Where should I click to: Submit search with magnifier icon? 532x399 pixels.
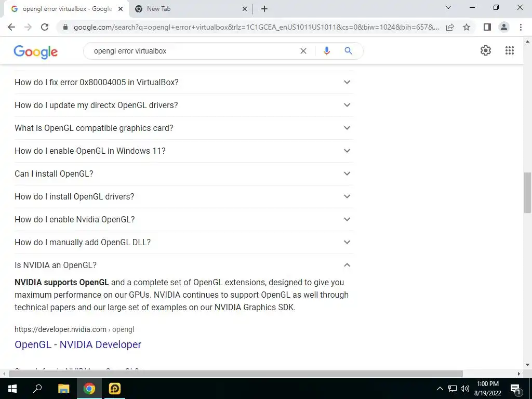[x=348, y=51]
